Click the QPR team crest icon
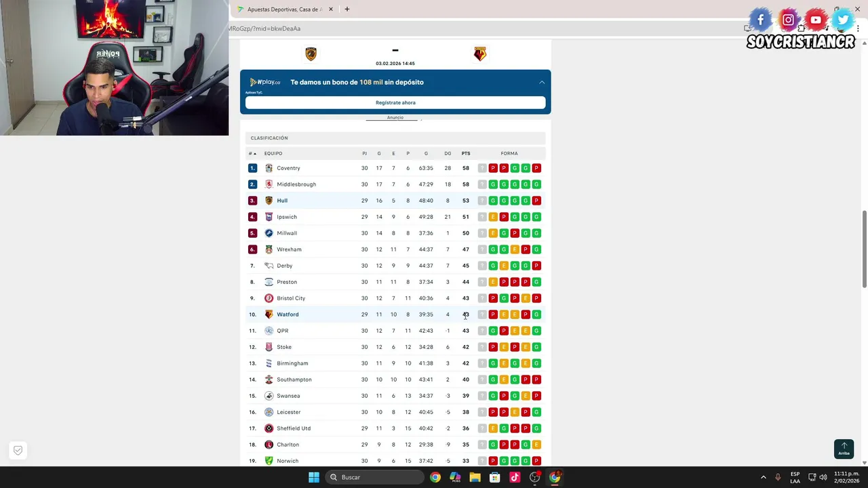 269,331
